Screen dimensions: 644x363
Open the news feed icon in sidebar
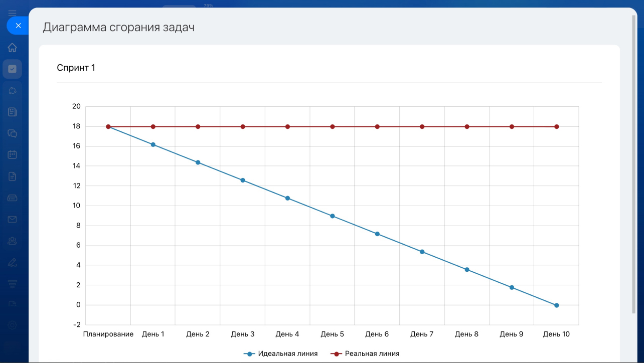click(x=13, y=112)
